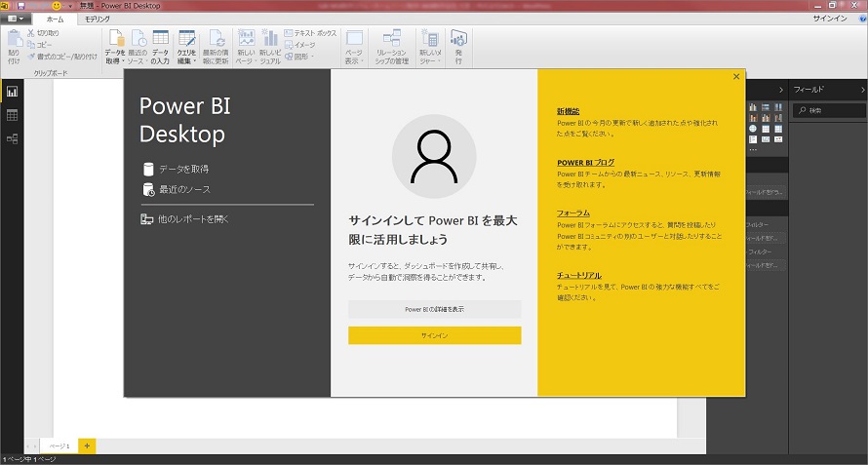Switch to the ホーム ribbon tab
Viewport: 868px width, 465px height.
[55, 19]
